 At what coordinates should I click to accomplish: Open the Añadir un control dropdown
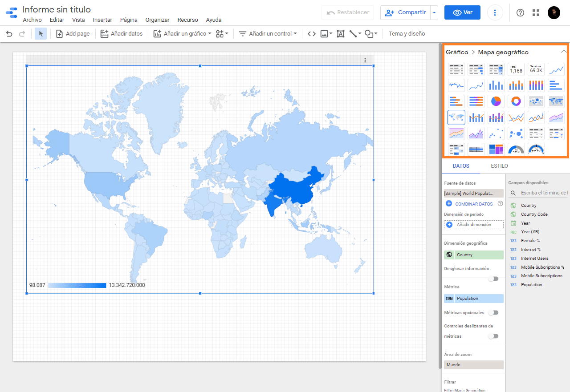268,34
